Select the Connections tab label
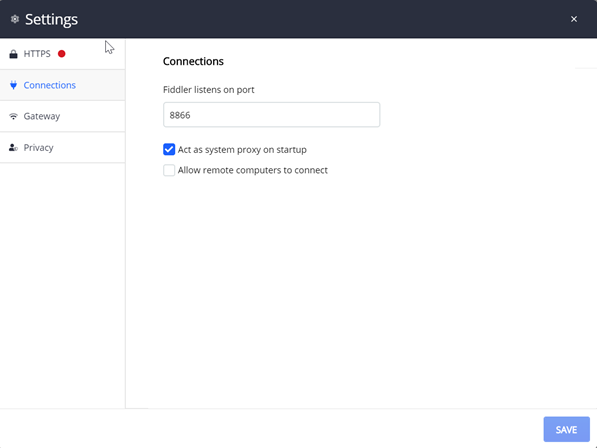The image size is (597, 448). (49, 85)
